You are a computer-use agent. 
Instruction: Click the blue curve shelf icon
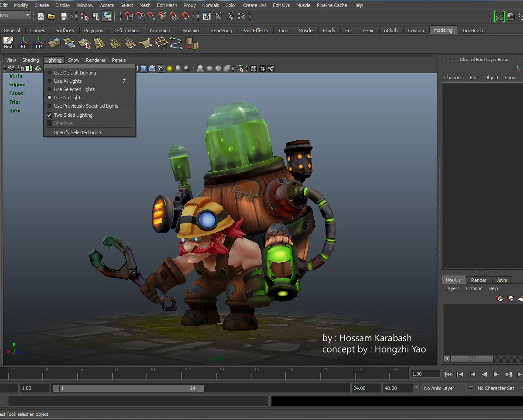[x=176, y=43]
